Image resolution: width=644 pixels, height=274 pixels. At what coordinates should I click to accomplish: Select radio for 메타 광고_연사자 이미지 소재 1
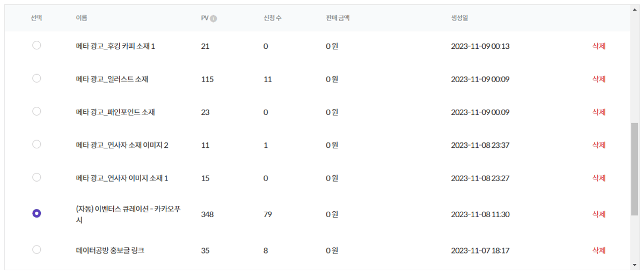pyautogui.click(x=36, y=177)
